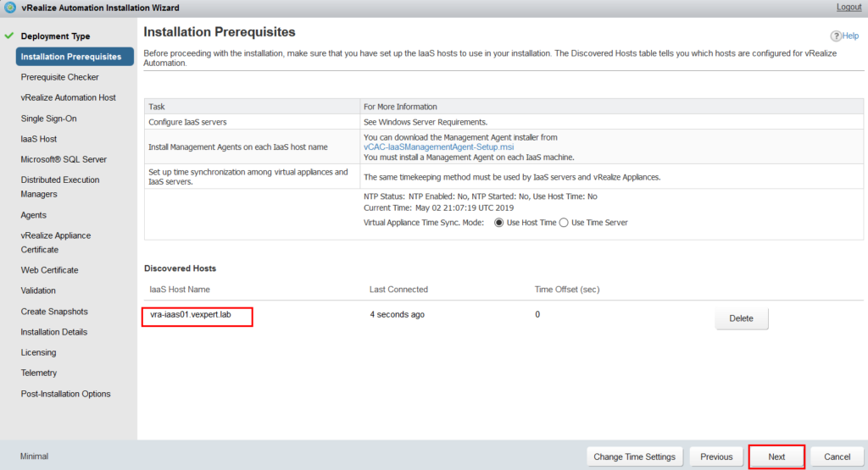The width and height of the screenshot is (868, 470).
Task: Open the Microsoft SQL Server step
Action: pyautogui.click(x=64, y=159)
